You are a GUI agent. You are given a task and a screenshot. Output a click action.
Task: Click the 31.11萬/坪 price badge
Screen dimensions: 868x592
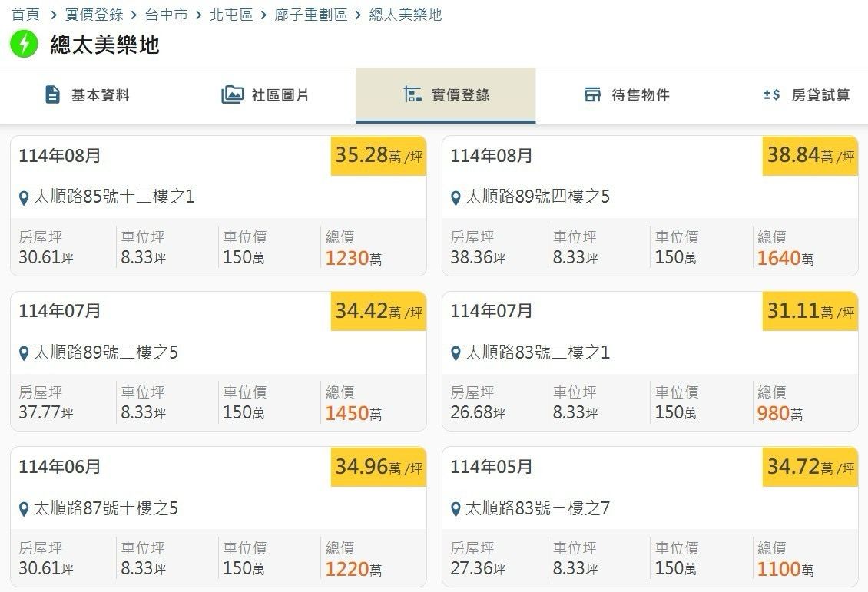point(810,311)
